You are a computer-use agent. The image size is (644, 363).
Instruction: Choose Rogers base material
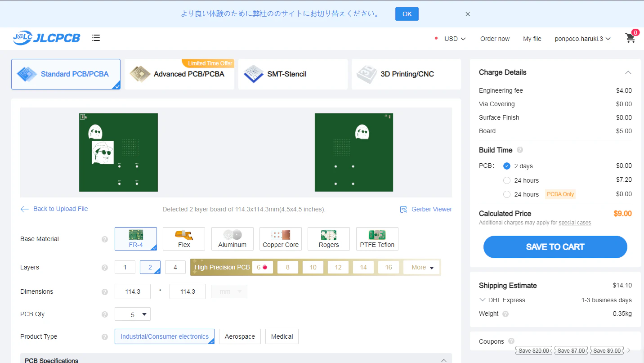coord(329,239)
